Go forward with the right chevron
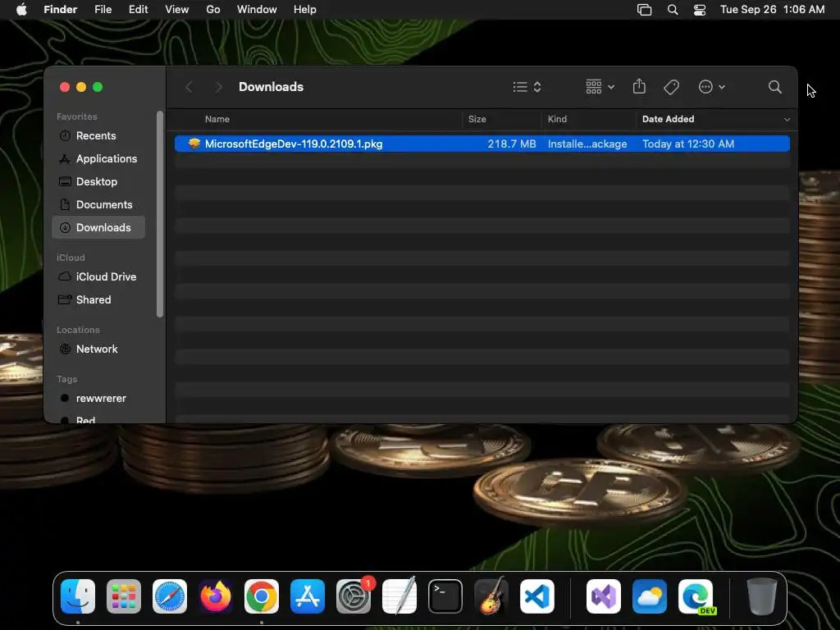 tap(218, 87)
